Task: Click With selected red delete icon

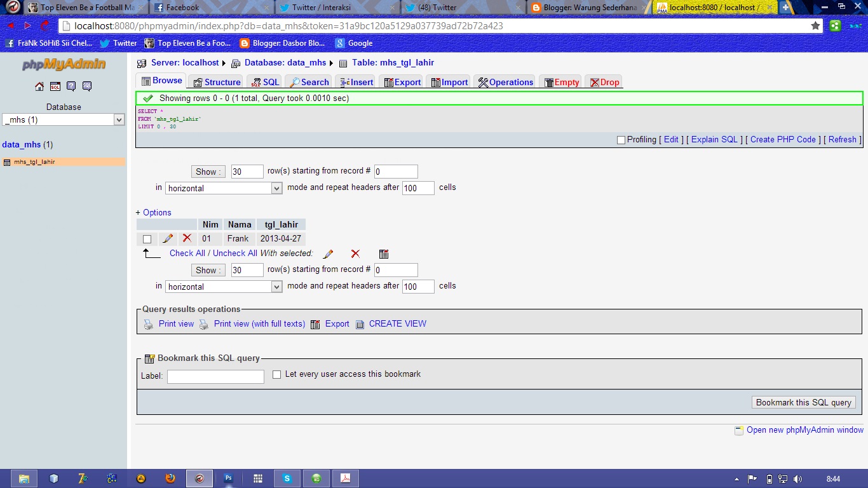Action: [x=355, y=254]
